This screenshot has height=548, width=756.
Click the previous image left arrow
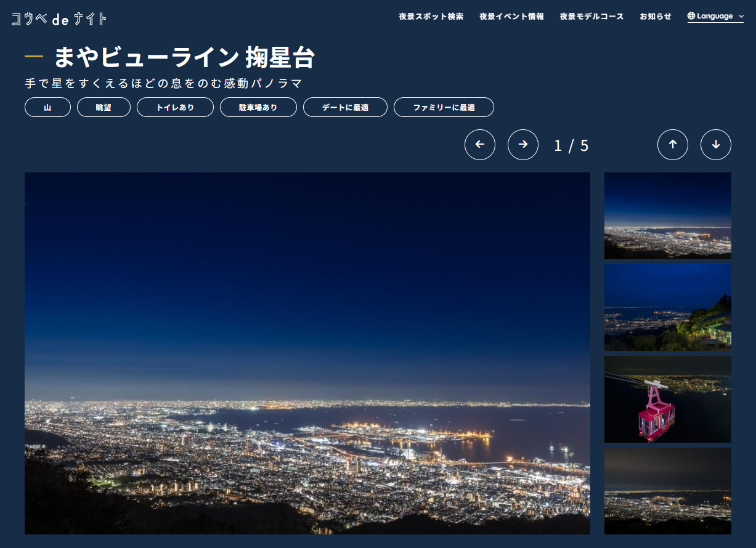coord(479,145)
